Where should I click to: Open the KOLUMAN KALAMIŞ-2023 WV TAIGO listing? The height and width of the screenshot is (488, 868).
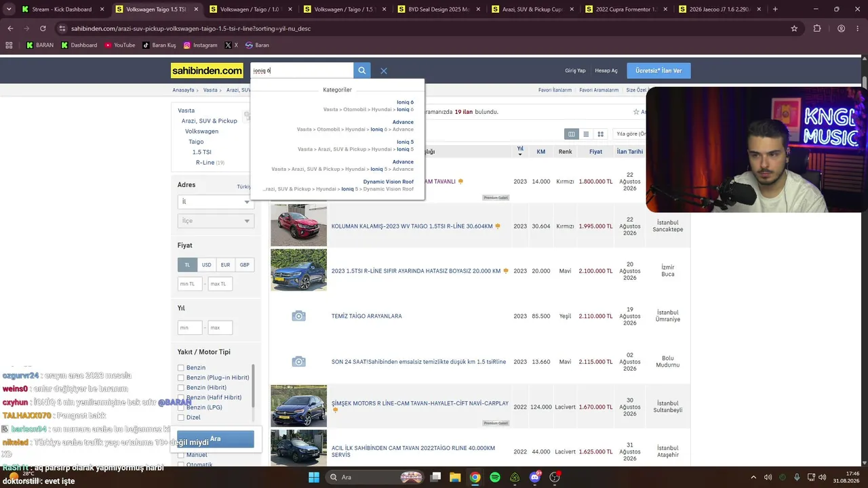pyautogui.click(x=412, y=226)
